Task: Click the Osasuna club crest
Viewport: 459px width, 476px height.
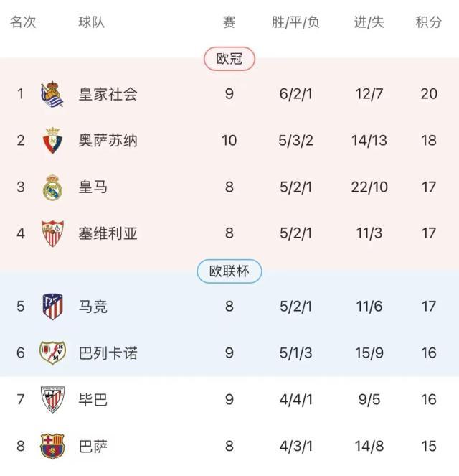Action: [52, 141]
